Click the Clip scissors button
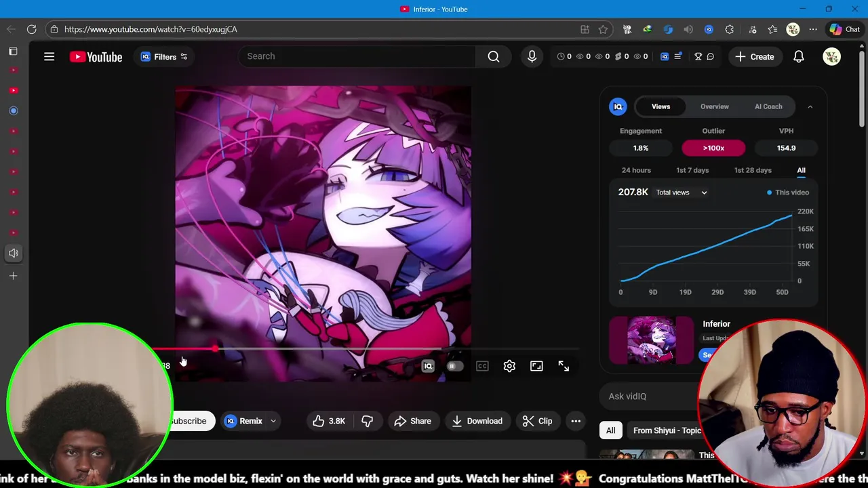Screen dimensions: 868x488 click(x=537, y=421)
